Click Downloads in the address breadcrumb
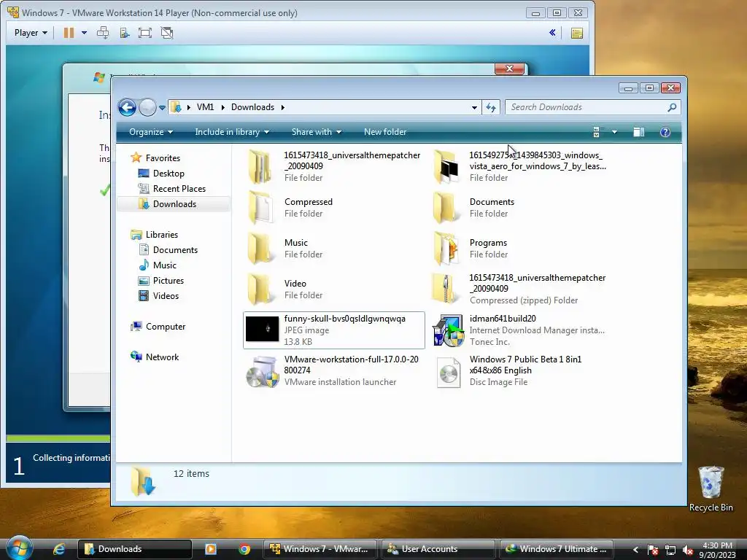The width and height of the screenshot is (747, 560). click(x=252, y=107)
